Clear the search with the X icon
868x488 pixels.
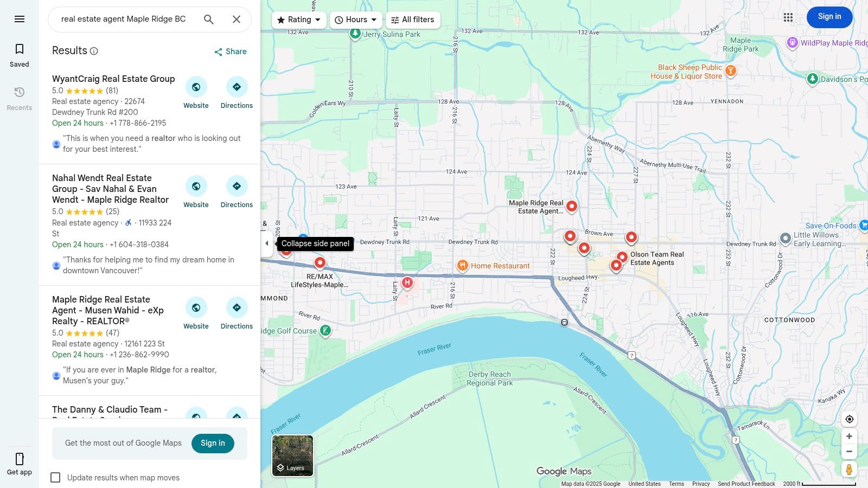click(x=237, y=19)
